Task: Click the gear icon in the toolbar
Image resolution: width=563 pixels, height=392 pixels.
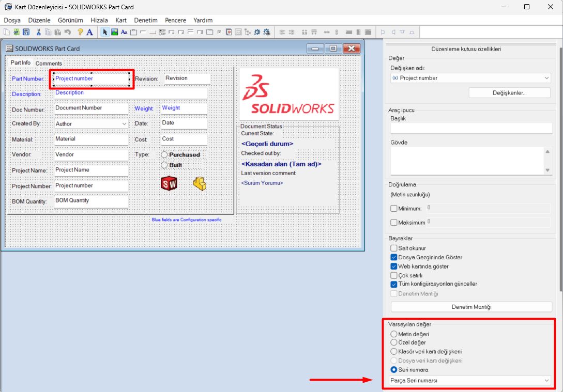Action: tap(257, 32)
